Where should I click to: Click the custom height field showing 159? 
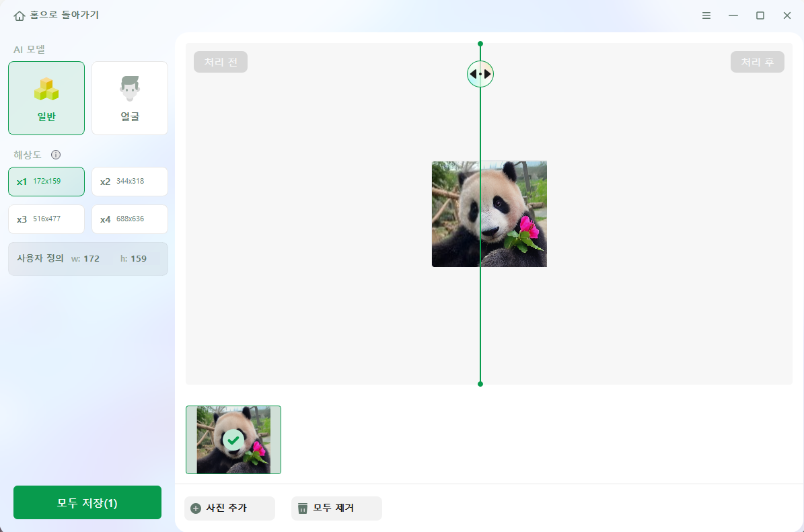coord(134,259)
